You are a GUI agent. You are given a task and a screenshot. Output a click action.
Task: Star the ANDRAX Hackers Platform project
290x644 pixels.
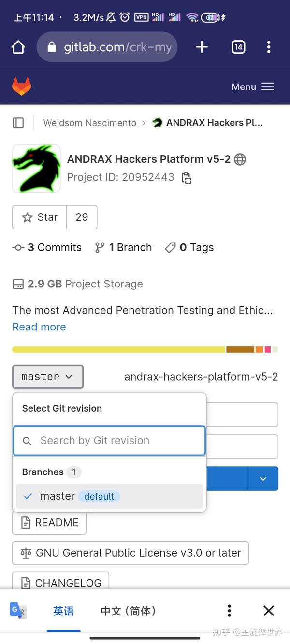[39, 217]
